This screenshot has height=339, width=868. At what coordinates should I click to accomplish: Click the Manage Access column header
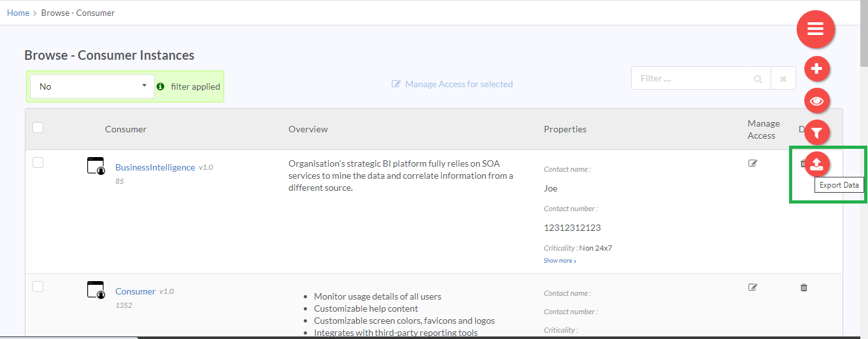pyautogui.click(x=764, y=129)
